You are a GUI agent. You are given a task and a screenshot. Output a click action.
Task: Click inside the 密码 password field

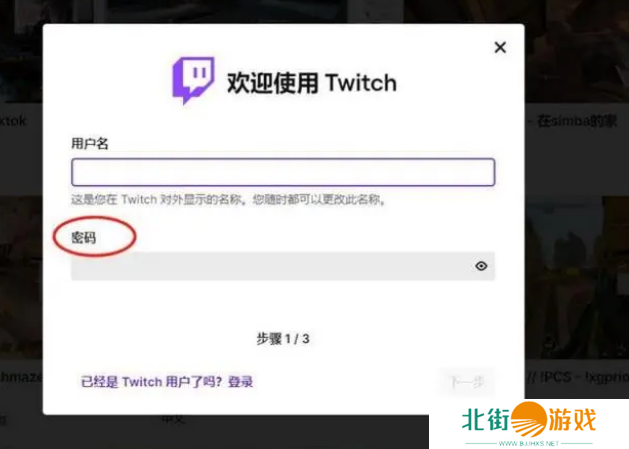tap(270, 266)
